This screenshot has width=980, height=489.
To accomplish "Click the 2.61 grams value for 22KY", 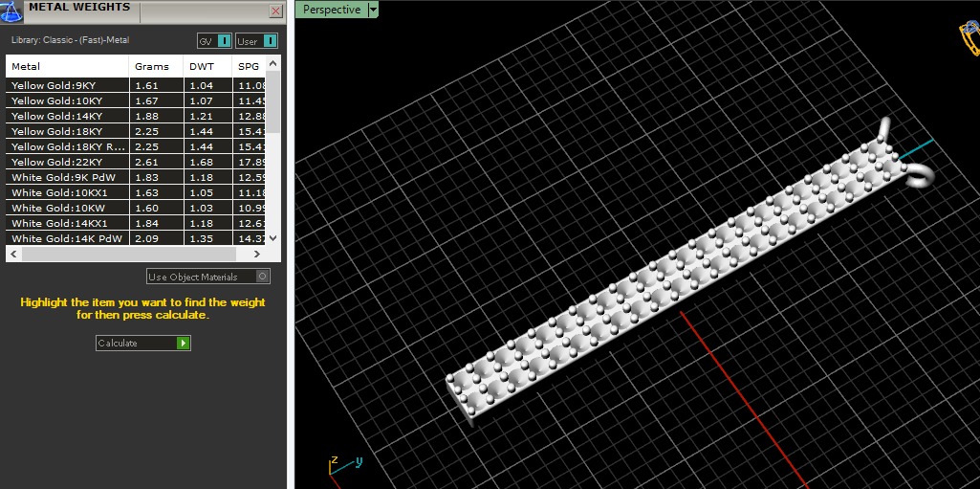I will tap(147, 162).
